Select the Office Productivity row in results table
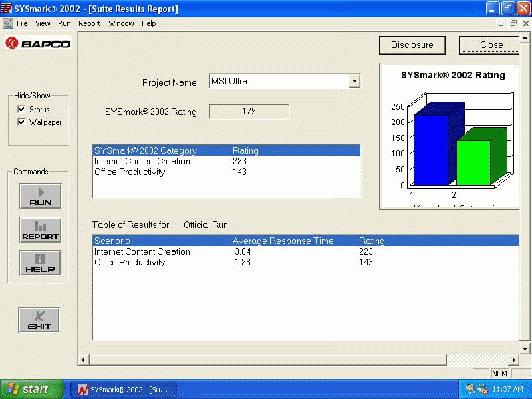532x399 pixels. [x=130, y=263]
